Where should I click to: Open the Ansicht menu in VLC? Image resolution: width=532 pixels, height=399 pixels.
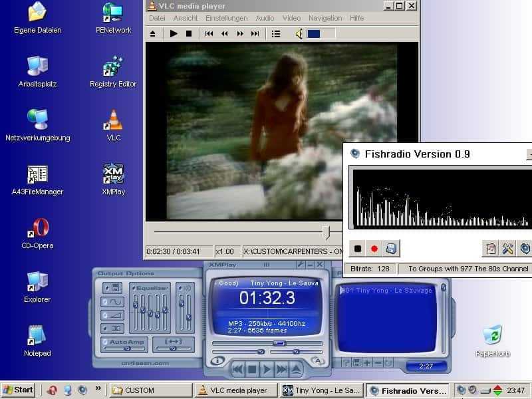[x=186, y=18]
